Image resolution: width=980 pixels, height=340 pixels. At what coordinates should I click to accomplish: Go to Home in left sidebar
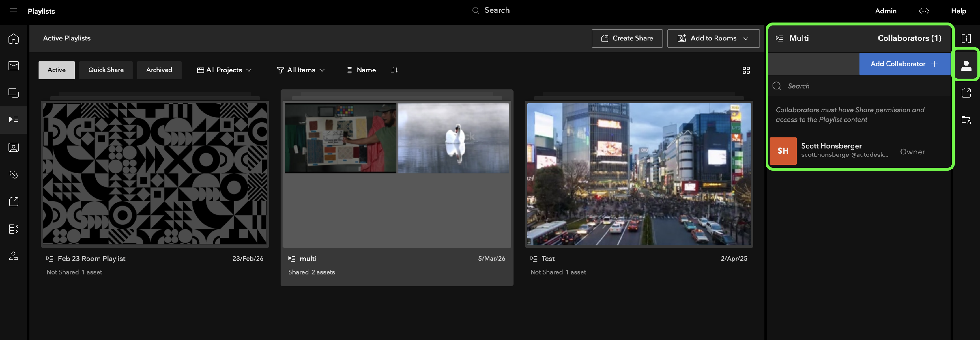pos(13,39)
